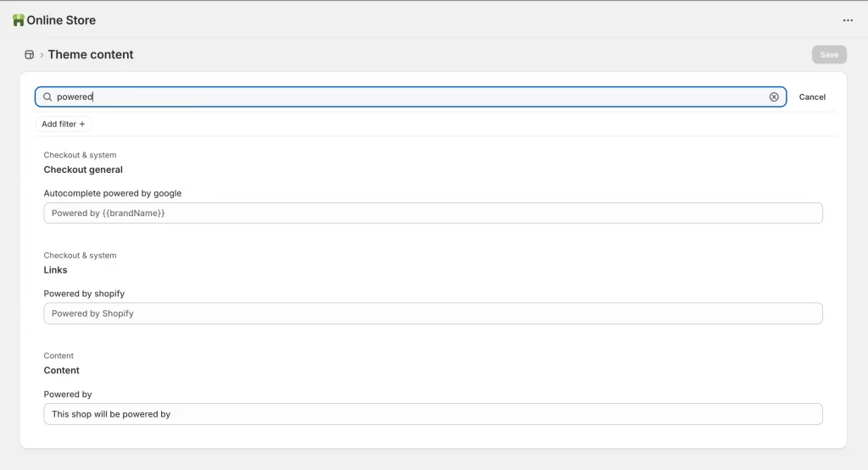Screen dimensions: 868x470
Task: Click the green Online Store app icon
Action: (x=19, y=19)
